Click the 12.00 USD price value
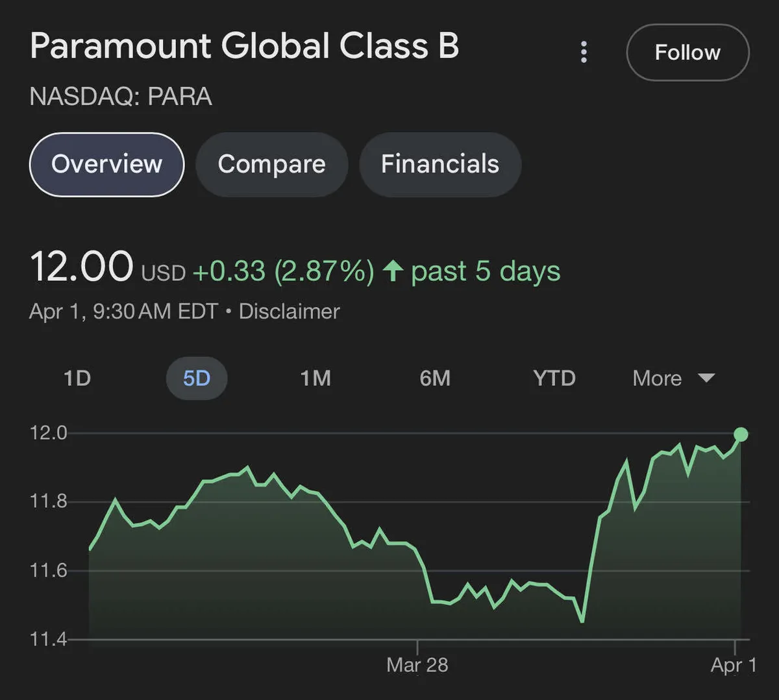 (82, 267)
